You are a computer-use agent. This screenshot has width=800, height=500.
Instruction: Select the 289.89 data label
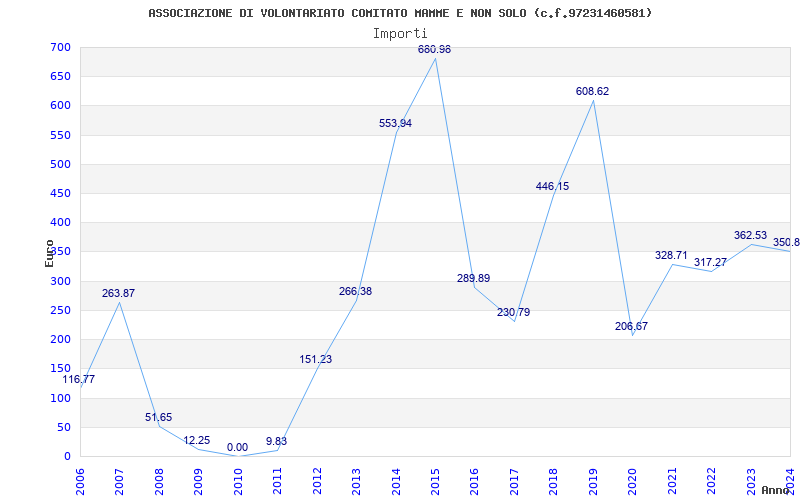(x=473, y=278)
